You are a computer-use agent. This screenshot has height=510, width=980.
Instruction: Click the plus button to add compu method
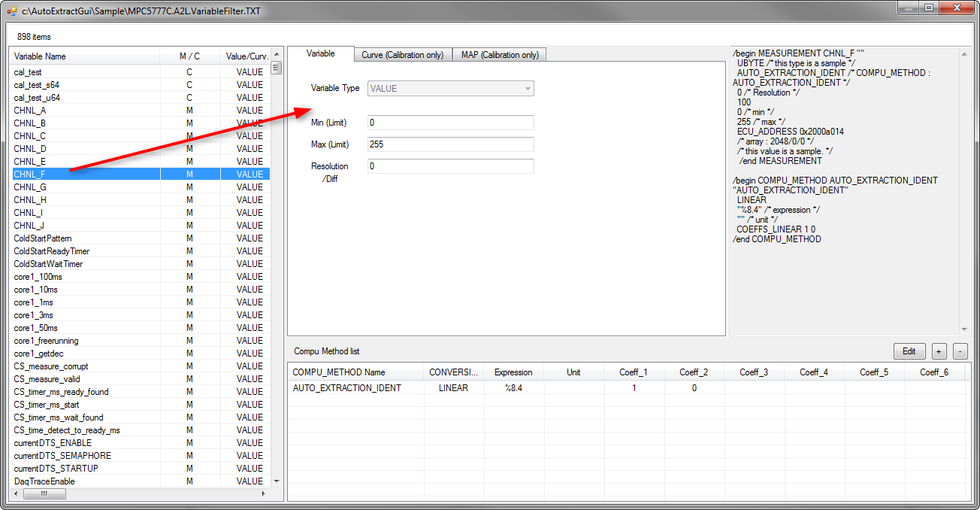click(x=939, y=351)
